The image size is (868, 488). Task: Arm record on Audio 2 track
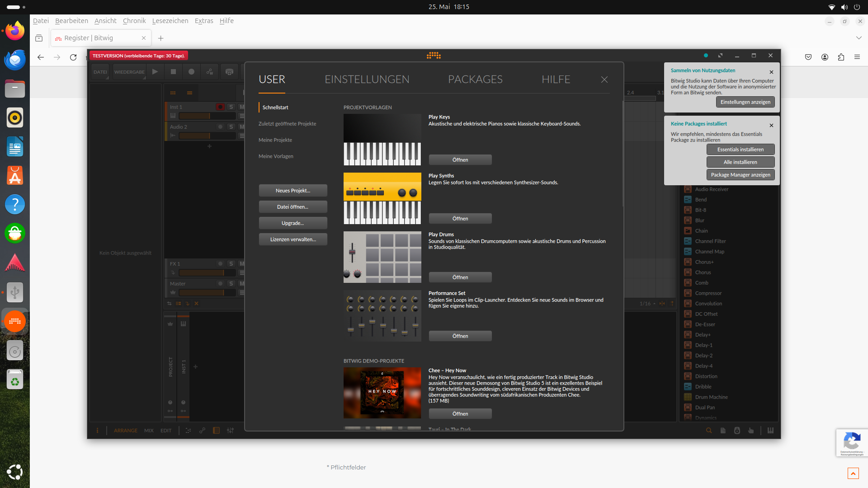(x=220, y=127)
